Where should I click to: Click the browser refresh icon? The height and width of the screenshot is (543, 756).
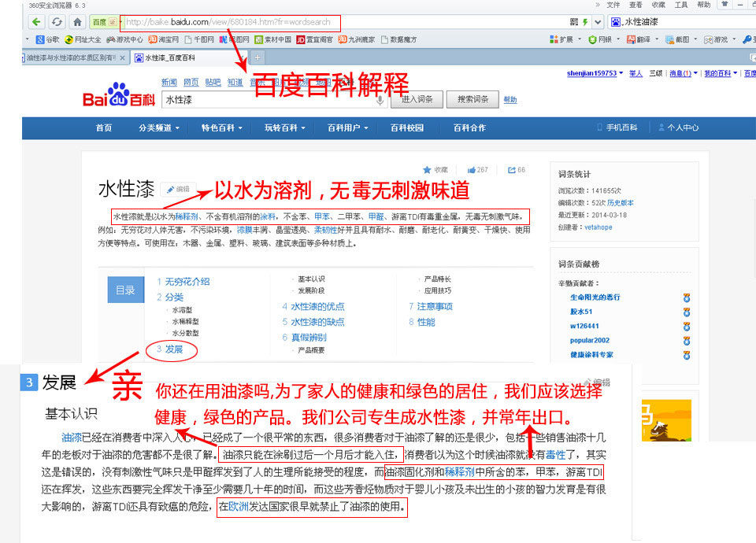click(x=57, y=22)
